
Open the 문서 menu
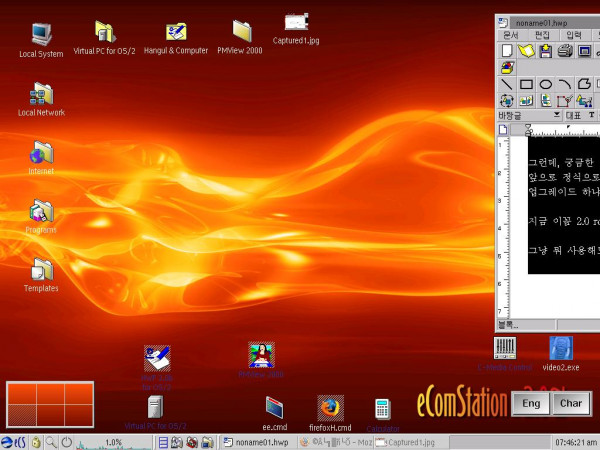pyautogui.click(x=509, y=36)
